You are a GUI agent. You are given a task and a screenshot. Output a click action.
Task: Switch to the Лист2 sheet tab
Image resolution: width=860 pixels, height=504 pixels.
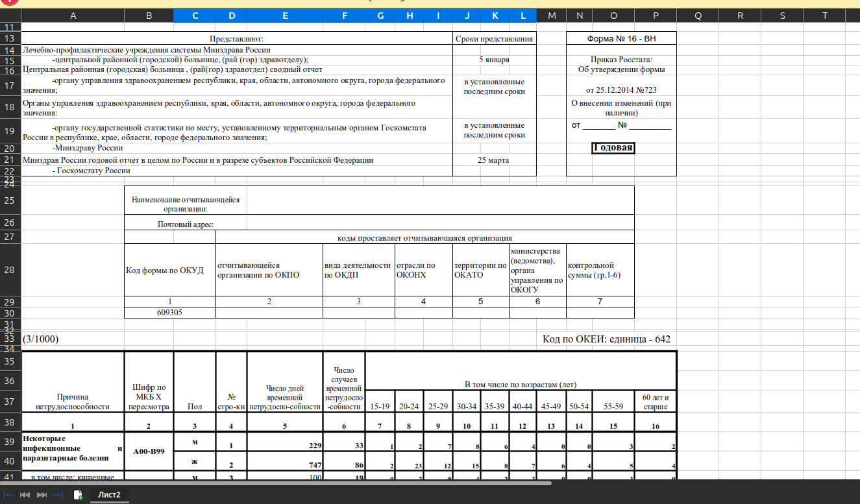(109, 495)
